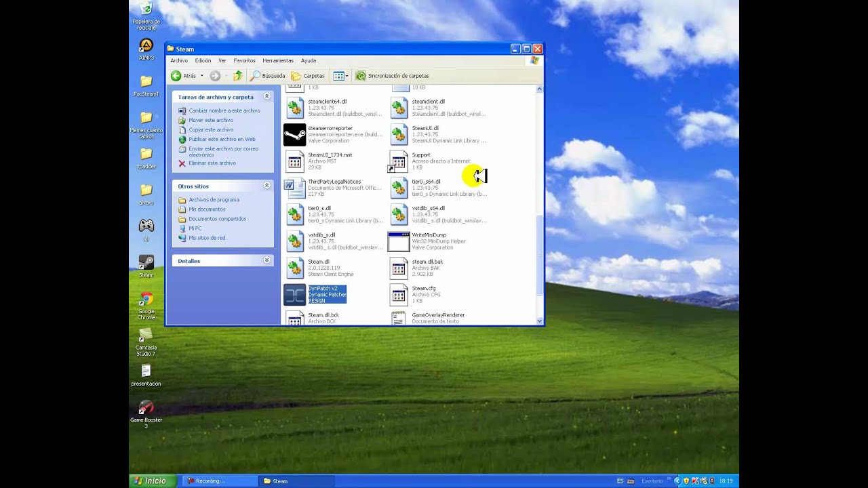Click scrollbar down arrow in file list
This screenshot has width=868, height=488.
point(540,321)
